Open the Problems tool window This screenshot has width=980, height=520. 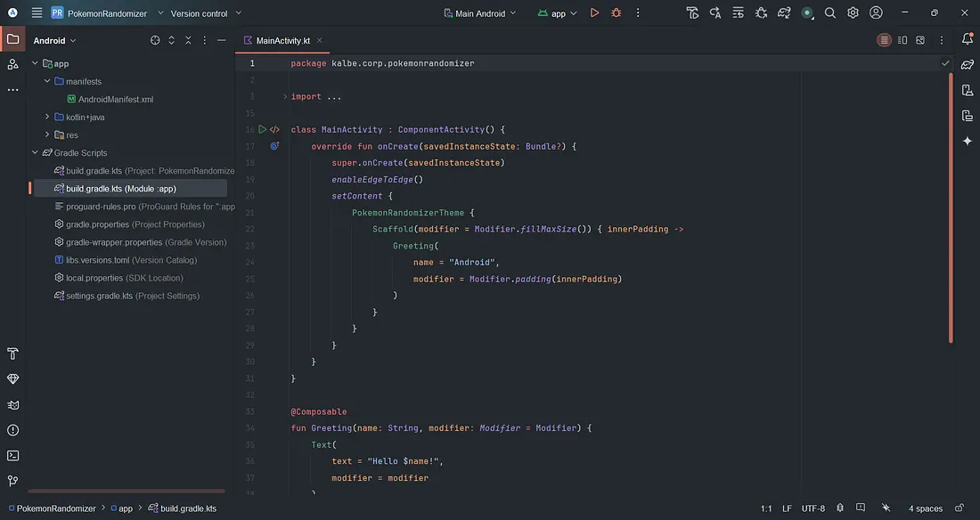12,428
